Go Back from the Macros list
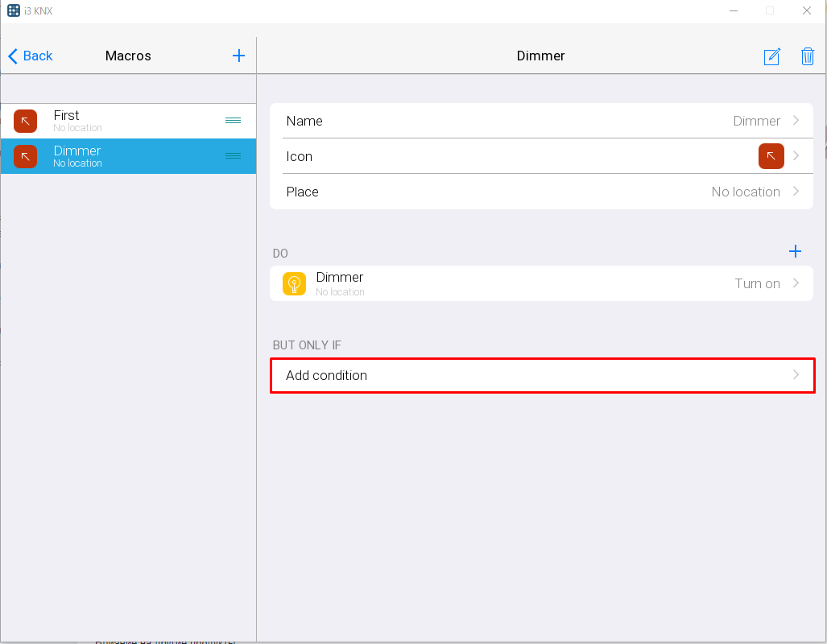The height and width of the screenshot is (644, 827). [x=31, y=56]
